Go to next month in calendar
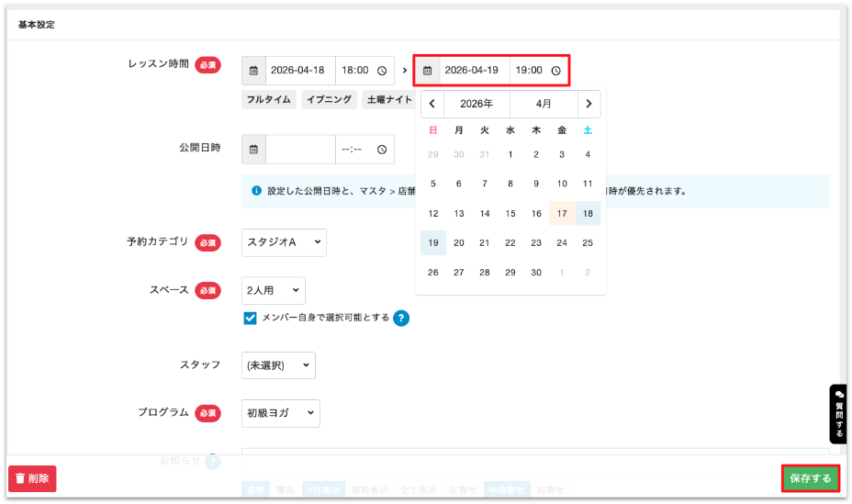The height and width of the screenshot is (504, 852). (x=589, y=104)
